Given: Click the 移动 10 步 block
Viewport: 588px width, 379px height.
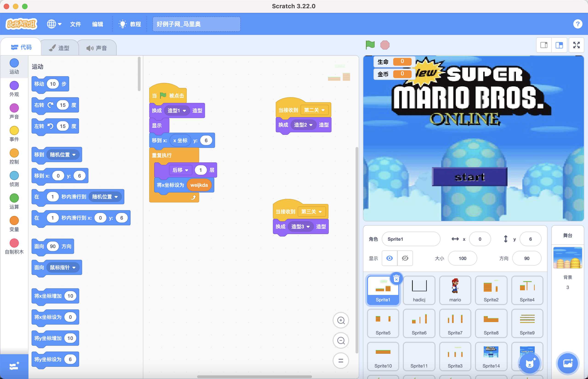Looking at the screenshot, I should coord(50,84).
